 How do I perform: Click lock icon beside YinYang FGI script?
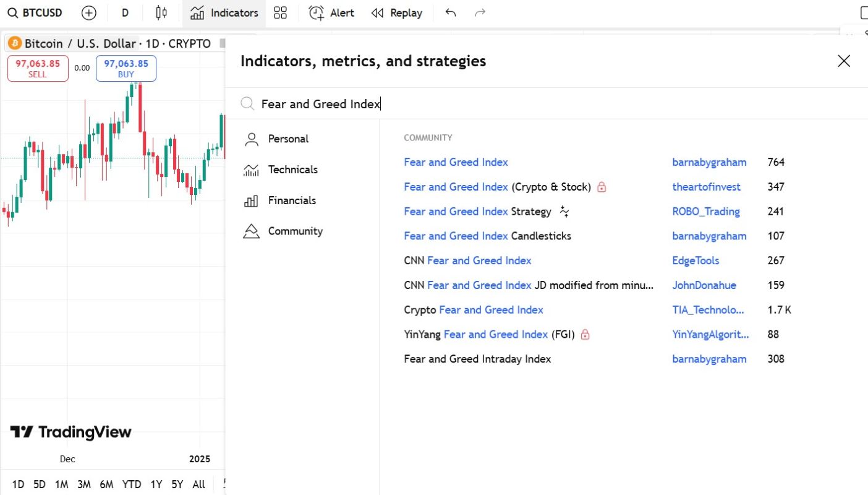[x=585, y=334]
